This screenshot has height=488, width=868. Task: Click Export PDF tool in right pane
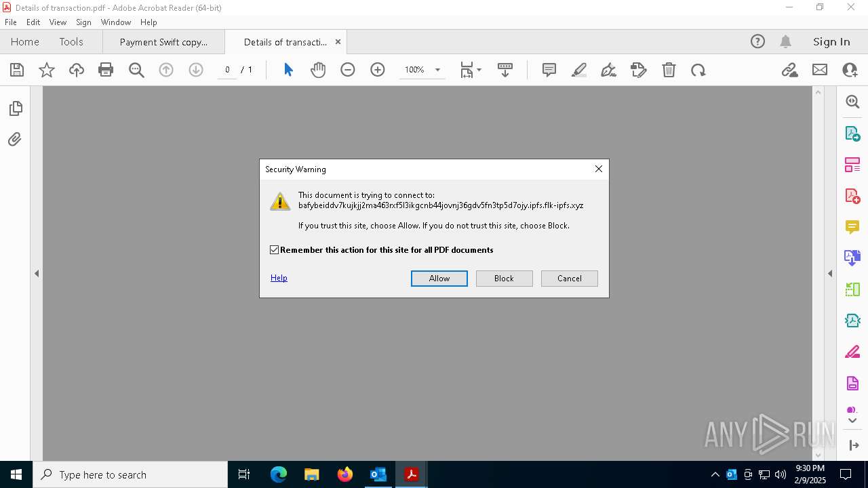[852, 134]
